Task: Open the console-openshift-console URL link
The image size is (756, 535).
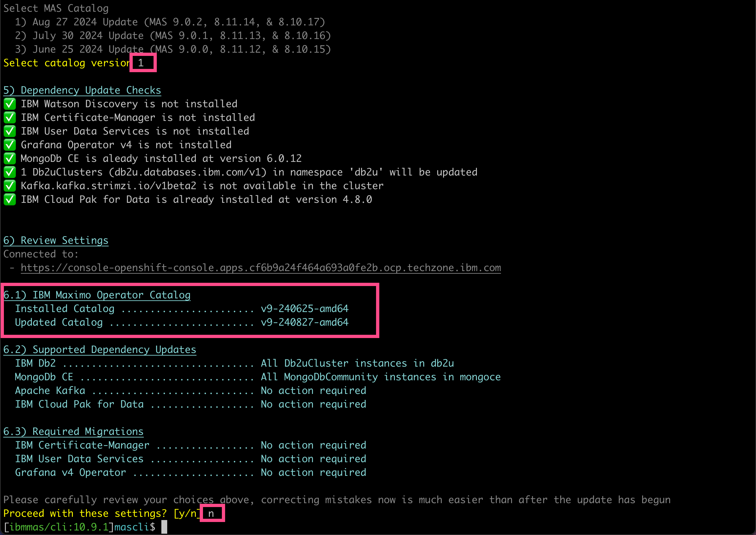Action: (261, 268)
